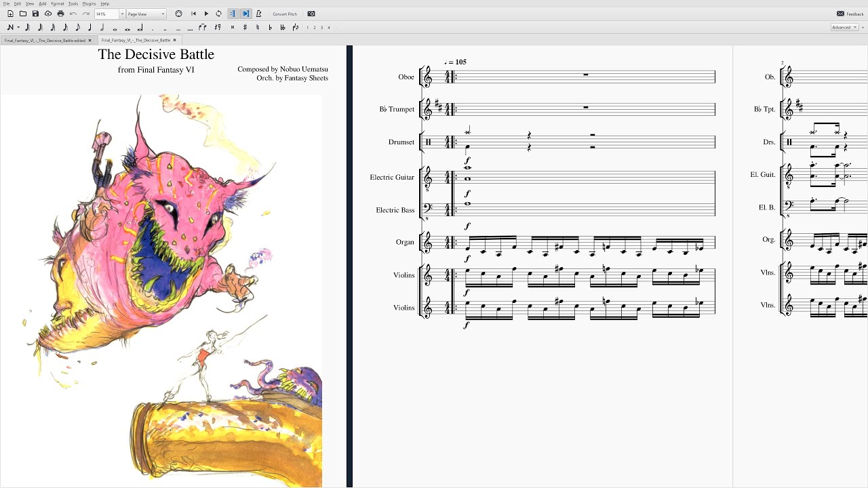
Task: Select the longa note duration
Action: (x=140, y=27)
